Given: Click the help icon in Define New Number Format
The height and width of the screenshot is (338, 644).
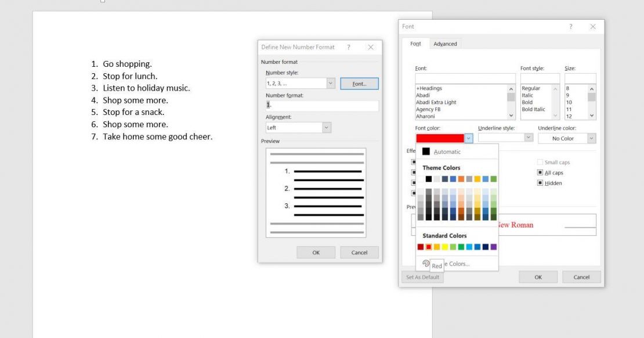Looking at the screenshot, I should pos(348,47).
